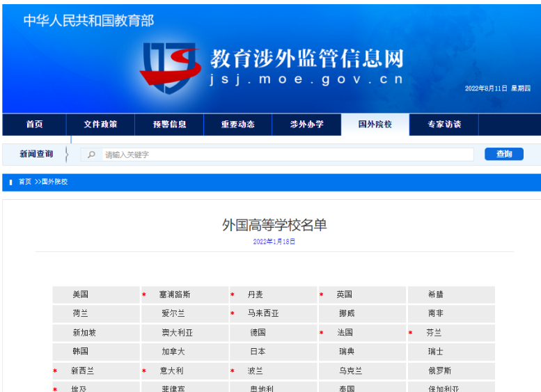Click the 日本 country link

pos(258,352)
